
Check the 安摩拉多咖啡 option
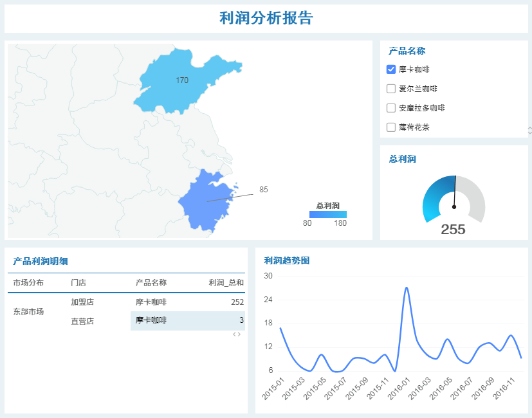click(x=391, y=107)
